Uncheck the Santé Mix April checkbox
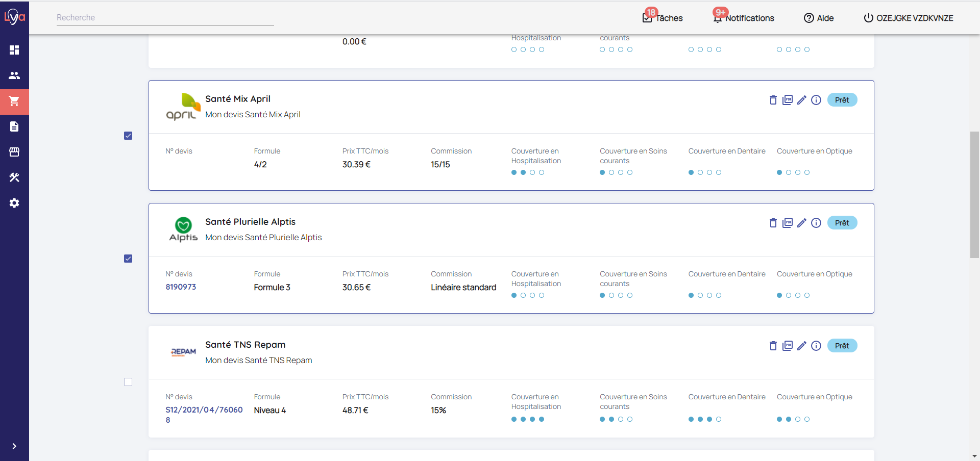The width and height of the screenshot is (980, 461). click(x=128, y=136)
